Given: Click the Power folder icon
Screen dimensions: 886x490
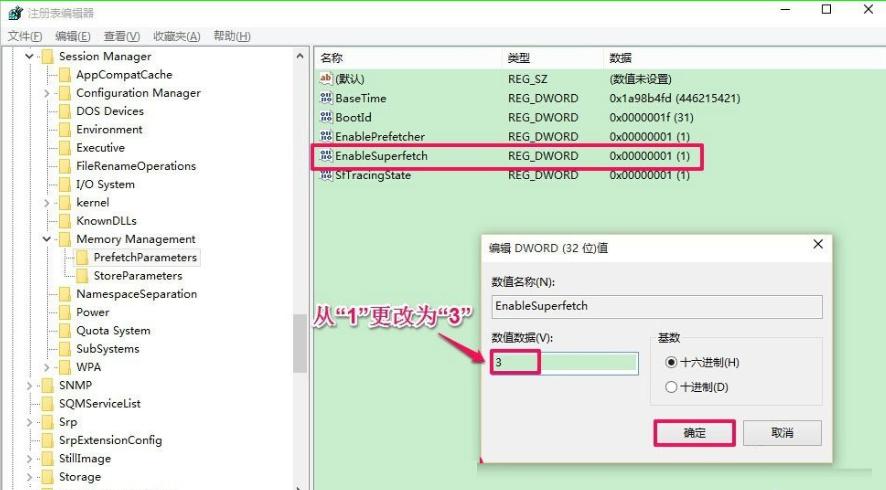Looking at the screenshot, I should point(66,313).
